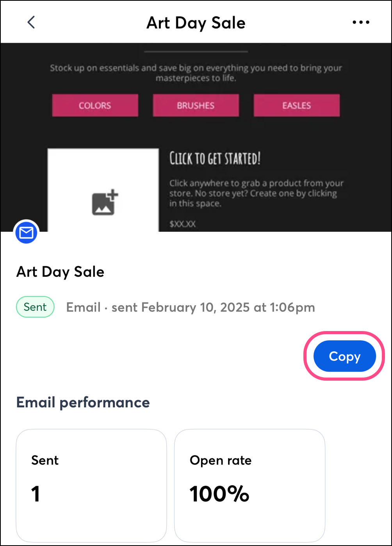392x546 pixels.
Task: Click the "Click to get started!" heading
Action: pyautogui.click(x=215, y=159)
